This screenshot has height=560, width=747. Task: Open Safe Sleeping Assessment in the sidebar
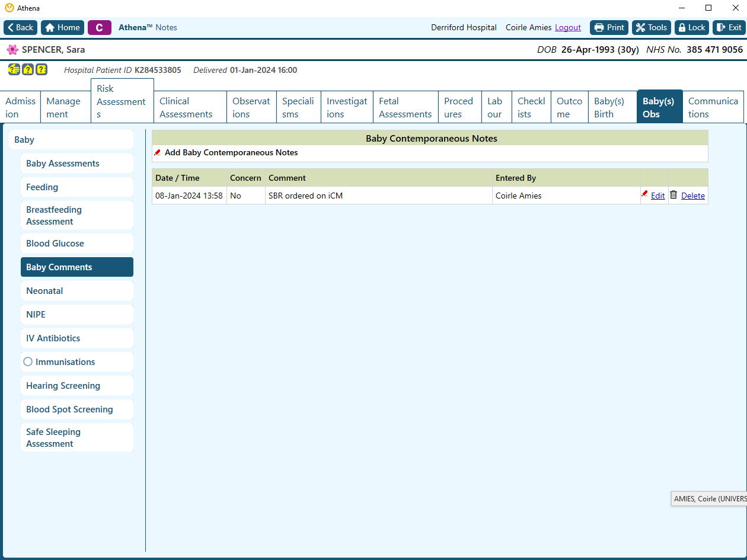[x=77, y=438]
